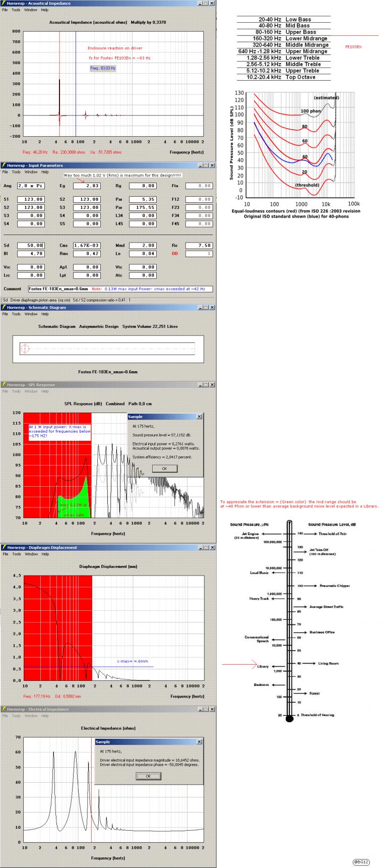Select the Rg input field
The image size is (381, 868).
coord(143,186)
